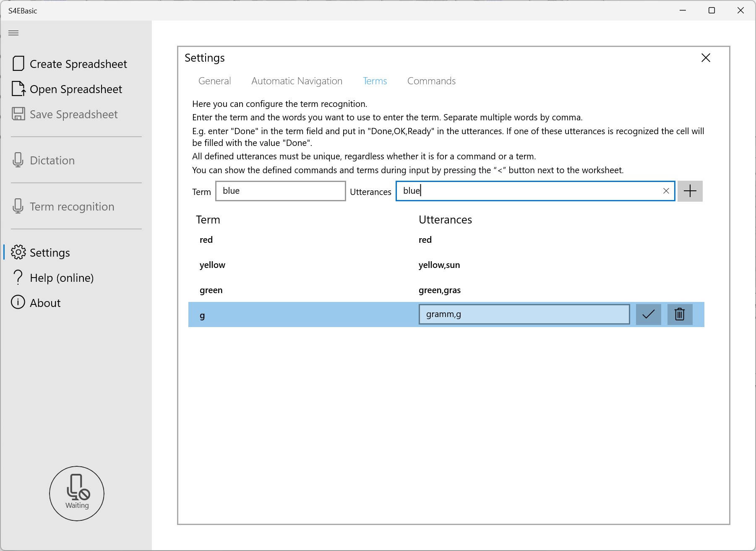Click the Dictation microphone icon

[x=18, y=160]
